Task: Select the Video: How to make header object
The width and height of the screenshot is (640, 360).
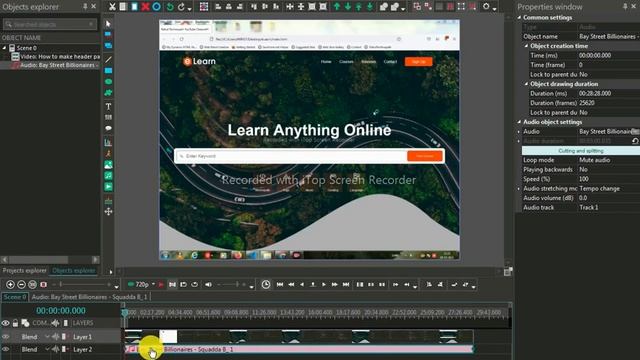Action: coord(60,56)
